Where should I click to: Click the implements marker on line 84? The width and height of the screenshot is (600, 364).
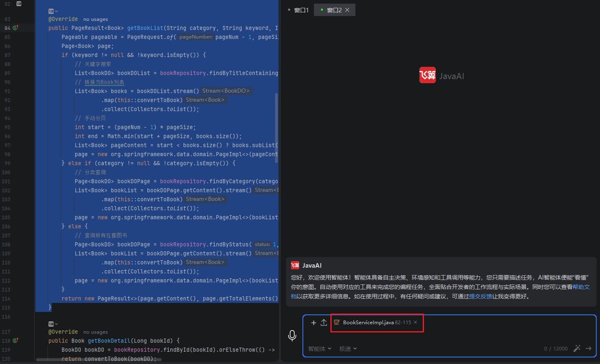tap(16, 28)
